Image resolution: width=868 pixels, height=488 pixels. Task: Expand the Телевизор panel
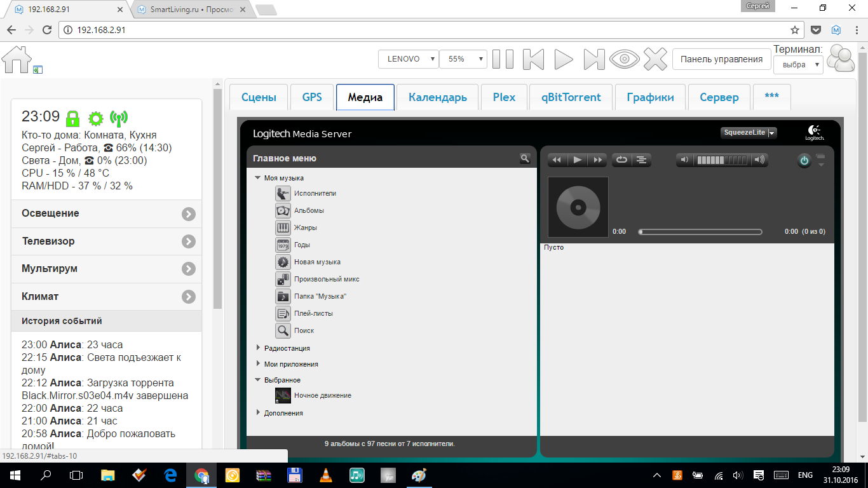tap(107, 241)
